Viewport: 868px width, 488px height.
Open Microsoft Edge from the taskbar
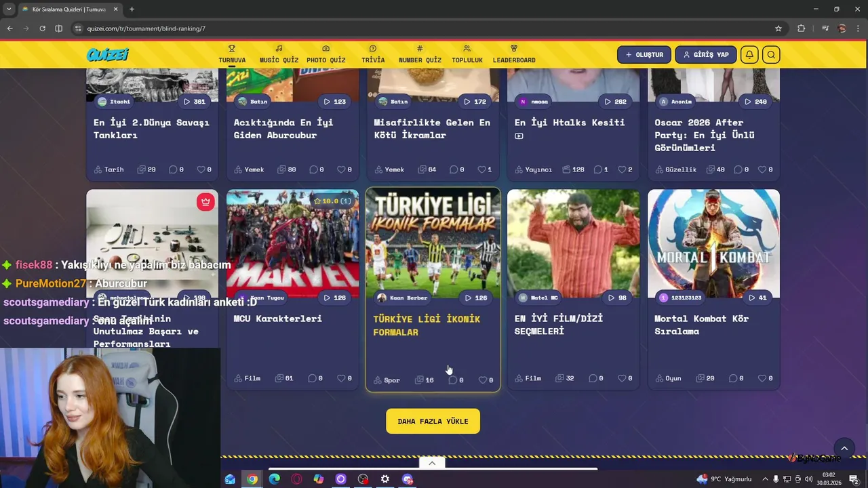pyautogui.click(x=274, y=479)
